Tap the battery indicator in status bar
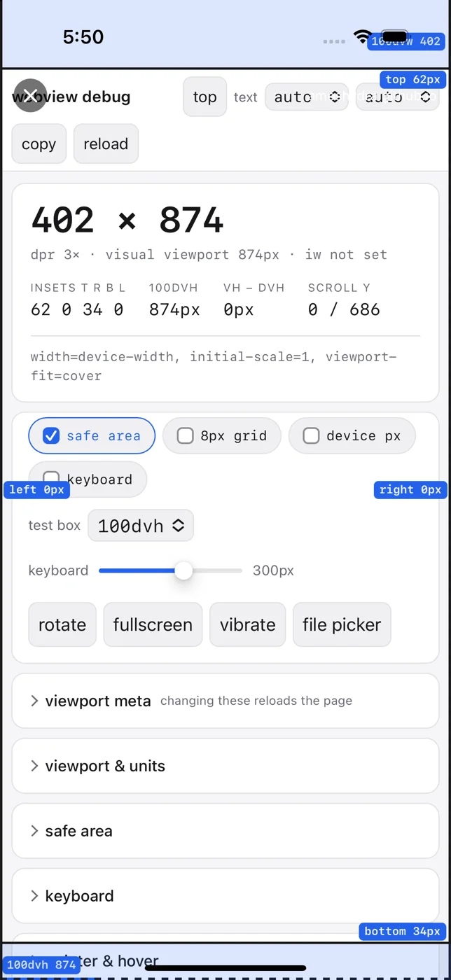451x980 pixels. (x=395, y=37)
